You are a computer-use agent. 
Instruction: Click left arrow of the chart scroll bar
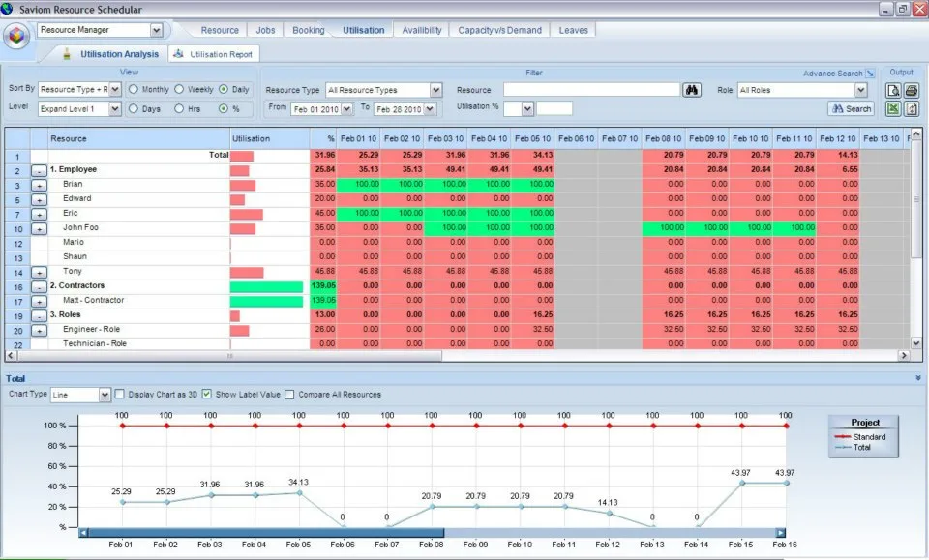pyautogui.click(x=83, y=533)
